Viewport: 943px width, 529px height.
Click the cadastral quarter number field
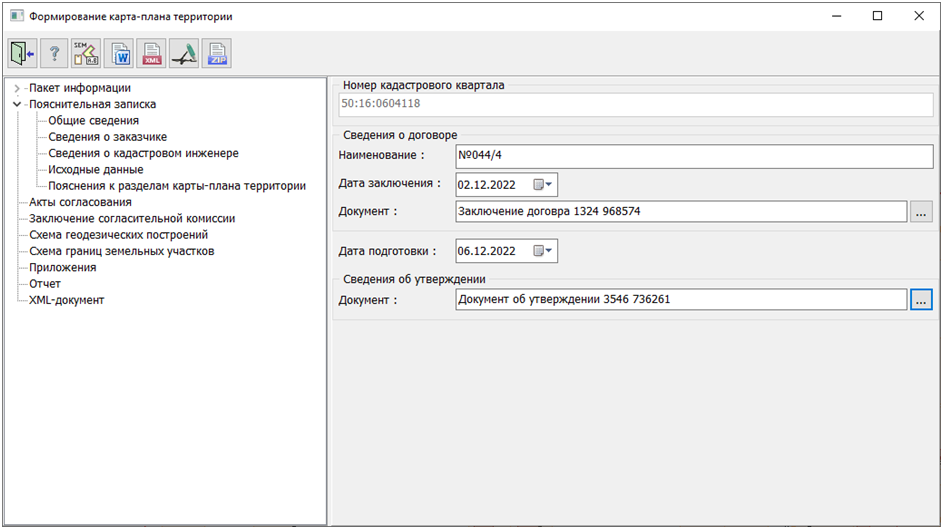pos(635,103)
